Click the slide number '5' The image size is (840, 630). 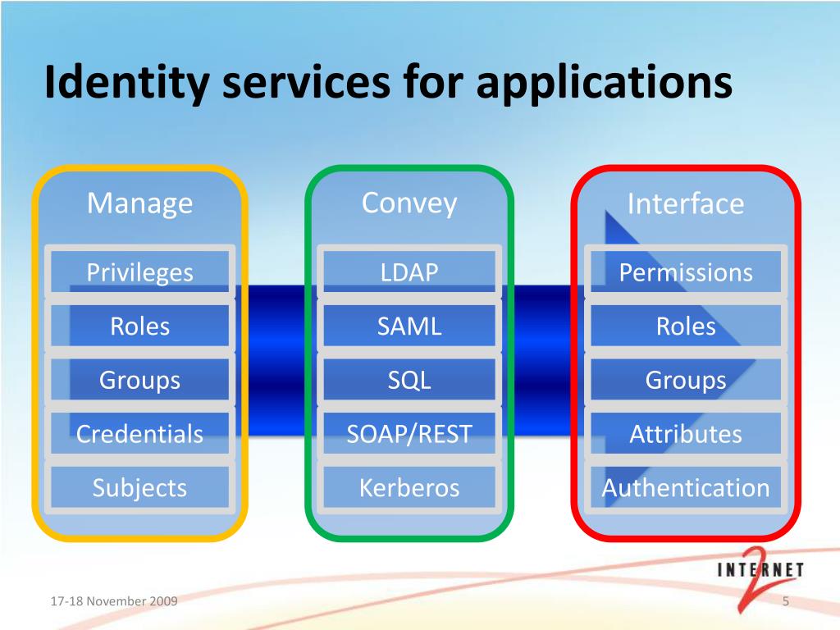786,601
